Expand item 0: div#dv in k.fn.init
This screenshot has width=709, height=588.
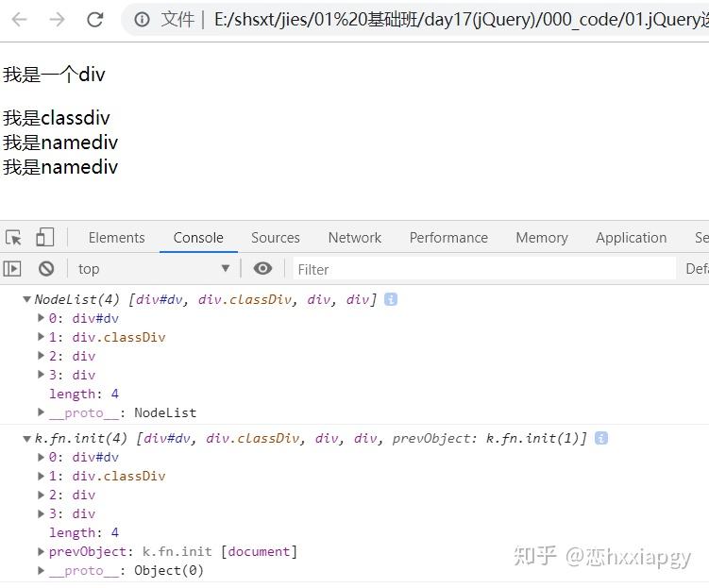tap(41, 457)
